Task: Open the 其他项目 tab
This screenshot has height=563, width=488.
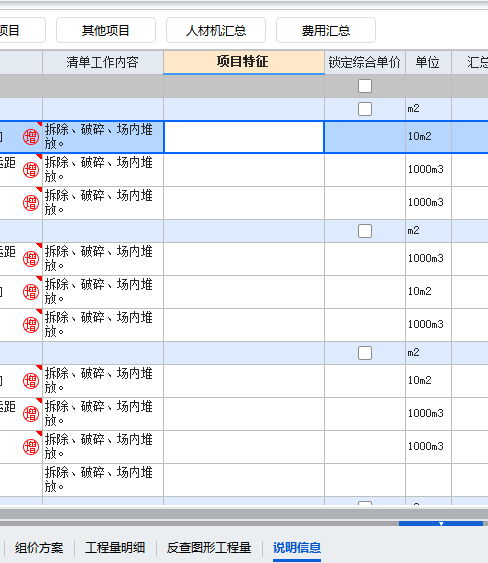Action: 106,30
